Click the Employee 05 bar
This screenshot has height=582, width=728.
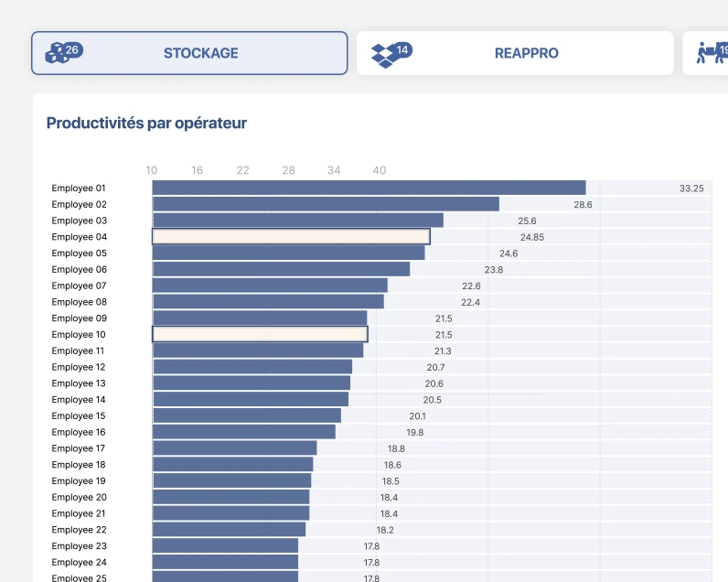[289, 253]
